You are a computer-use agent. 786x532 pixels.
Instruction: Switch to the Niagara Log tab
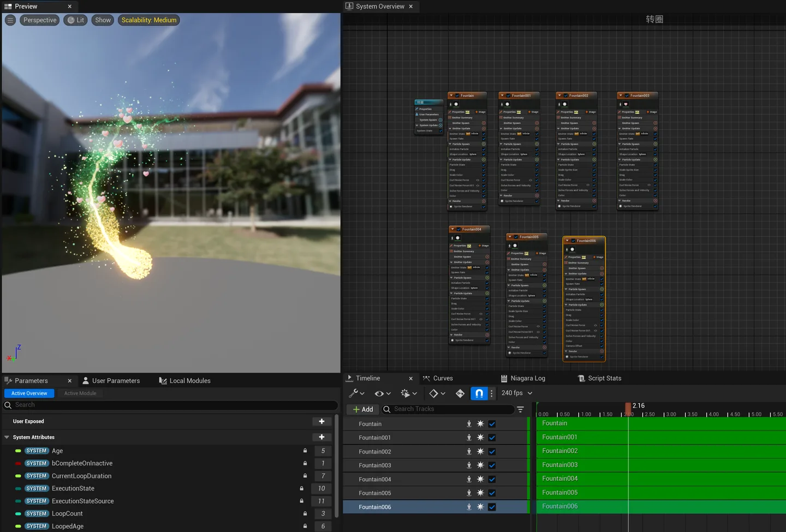pyautogui.click(x=523, y=378)
